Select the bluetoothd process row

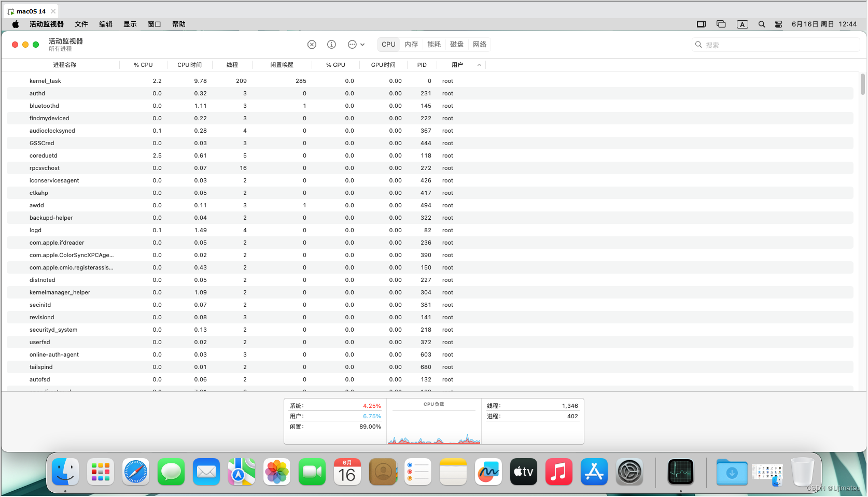coord(430,106)
